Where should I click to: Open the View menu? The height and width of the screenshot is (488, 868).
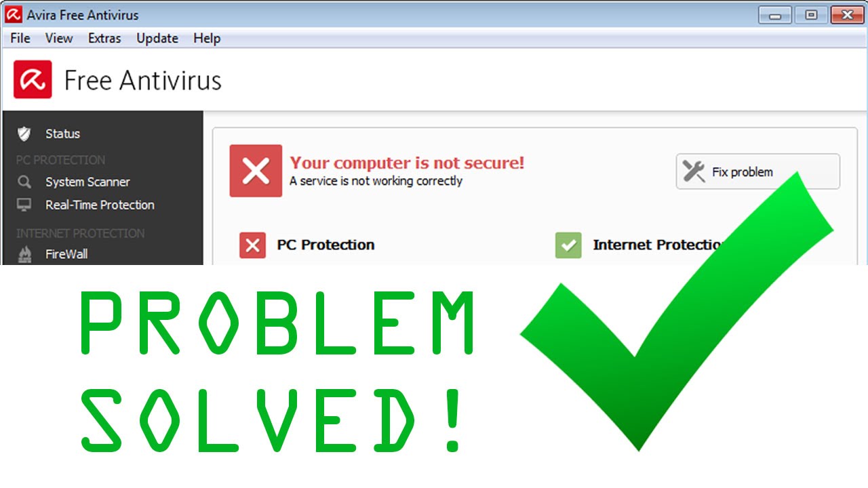tap(59, 38)
